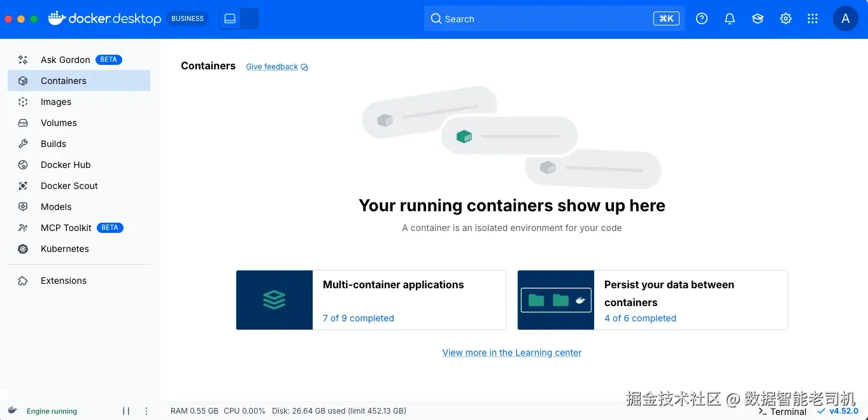Viewport: 868px width, 420px height.
Task: Click the BUSINESS plan badge
Action: [x=187, y=19]
